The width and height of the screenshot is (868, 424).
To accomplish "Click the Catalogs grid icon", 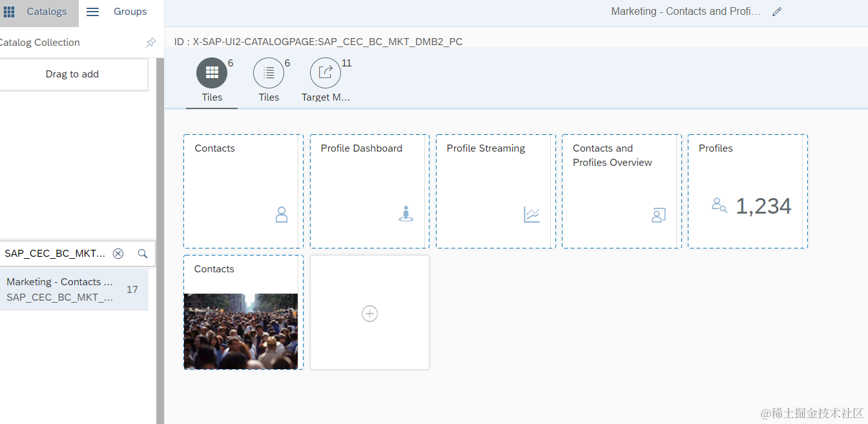I will tap(9, 12).
